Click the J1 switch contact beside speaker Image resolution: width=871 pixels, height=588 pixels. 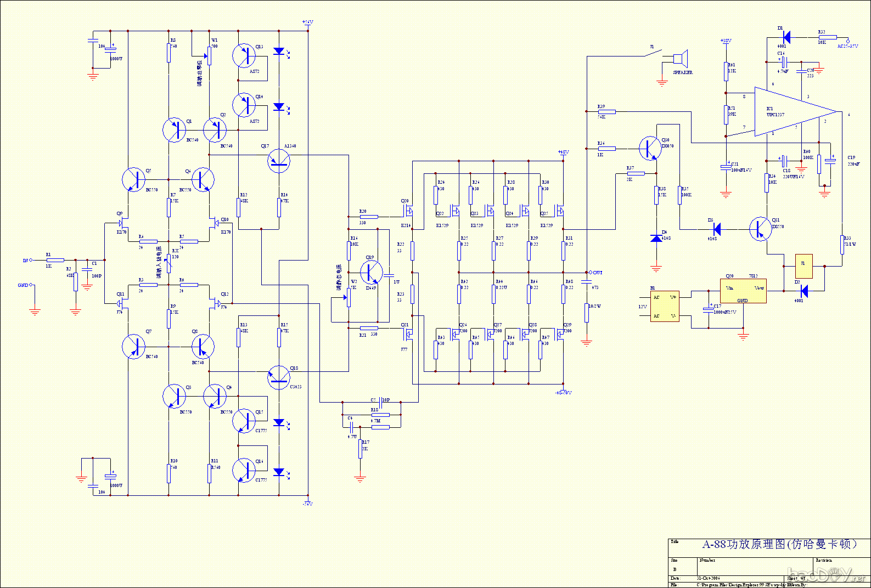(653, 55)
